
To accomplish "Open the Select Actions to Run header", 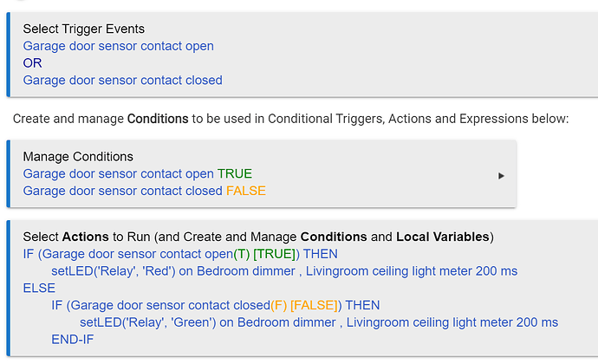I will 258,237.
